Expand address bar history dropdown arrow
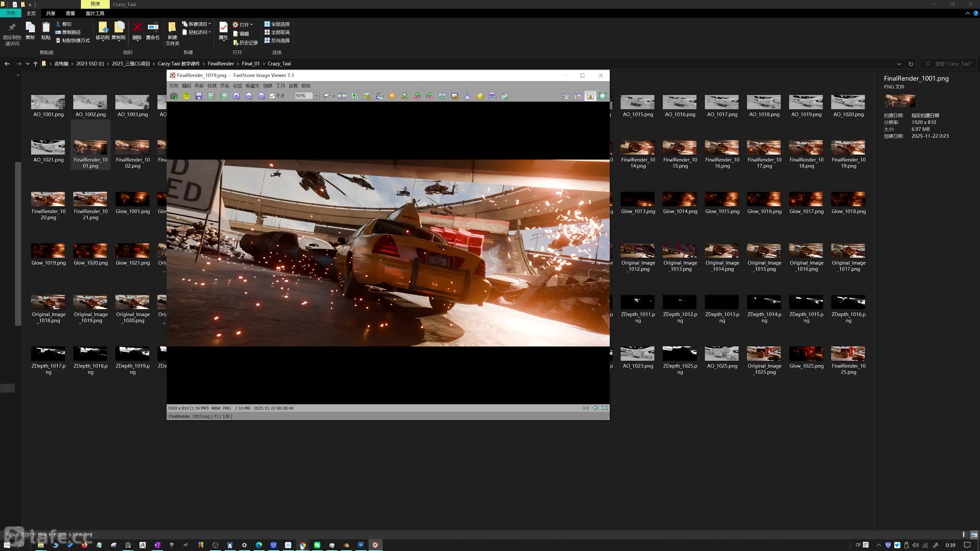 899,64
